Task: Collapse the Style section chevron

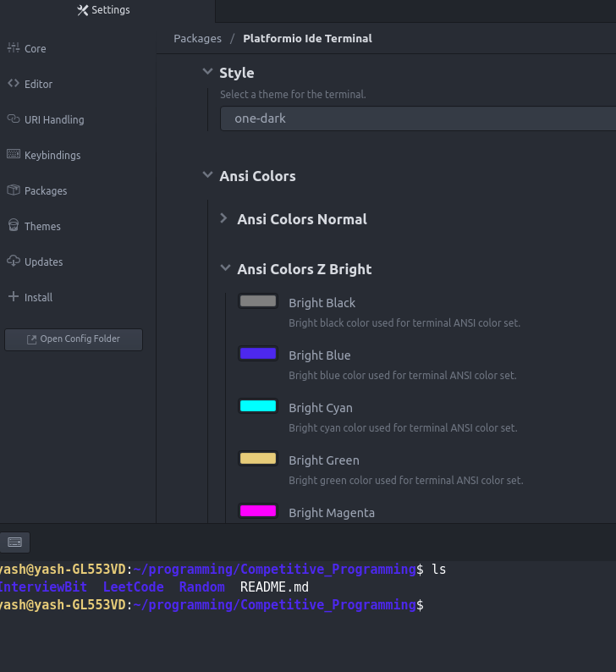Action: 207,73
